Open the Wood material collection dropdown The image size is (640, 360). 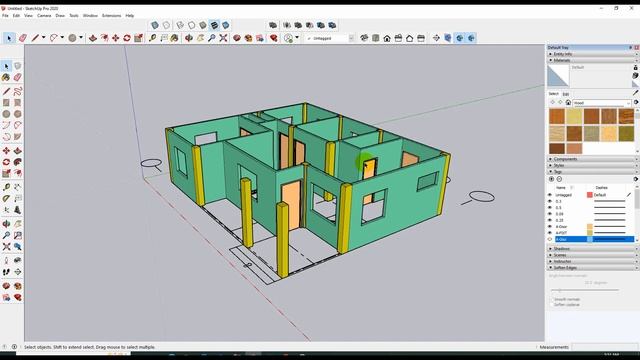[602, 103]
